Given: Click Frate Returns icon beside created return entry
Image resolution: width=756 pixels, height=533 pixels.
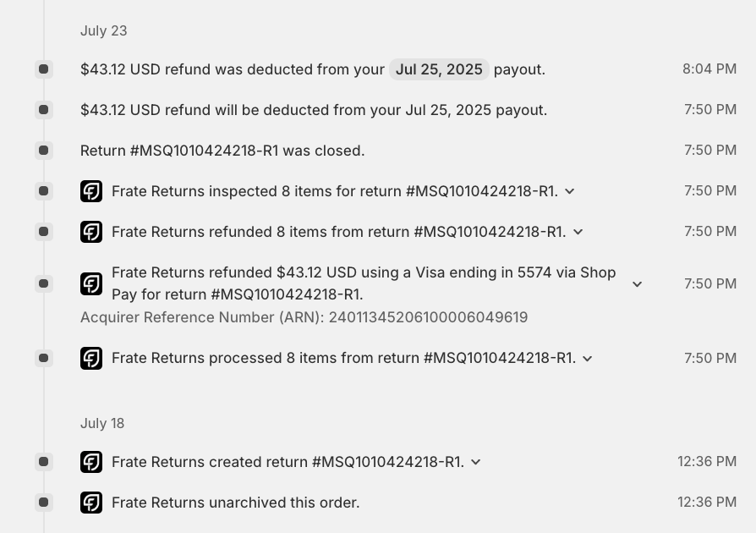Looking at the screenshot, I should click(91, 462).
